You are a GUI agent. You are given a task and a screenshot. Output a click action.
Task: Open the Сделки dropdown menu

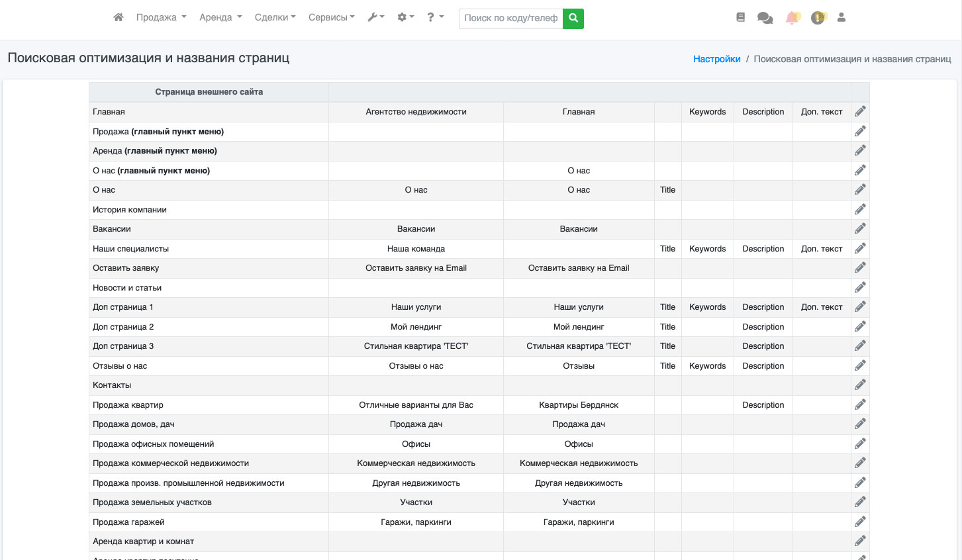pos(275,18)
